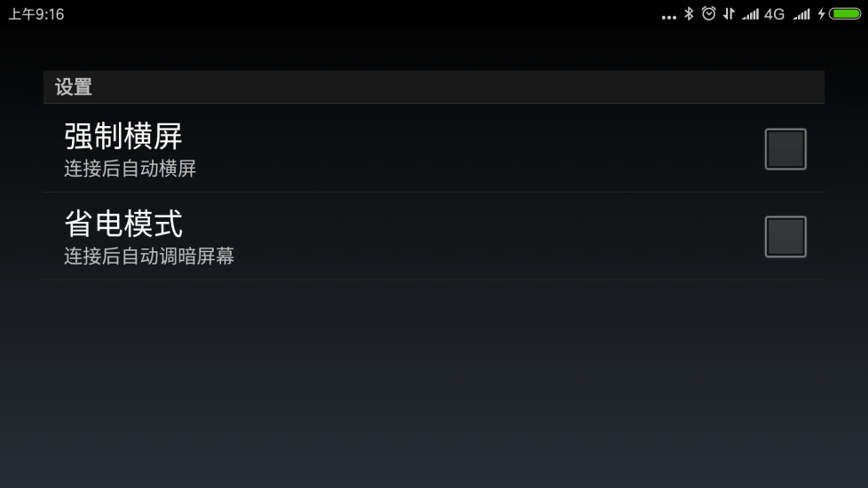The height and width of the screenshot is (488, 868).
Task: Tap the three-dot notification overflow icon
Action: point(668,18)
